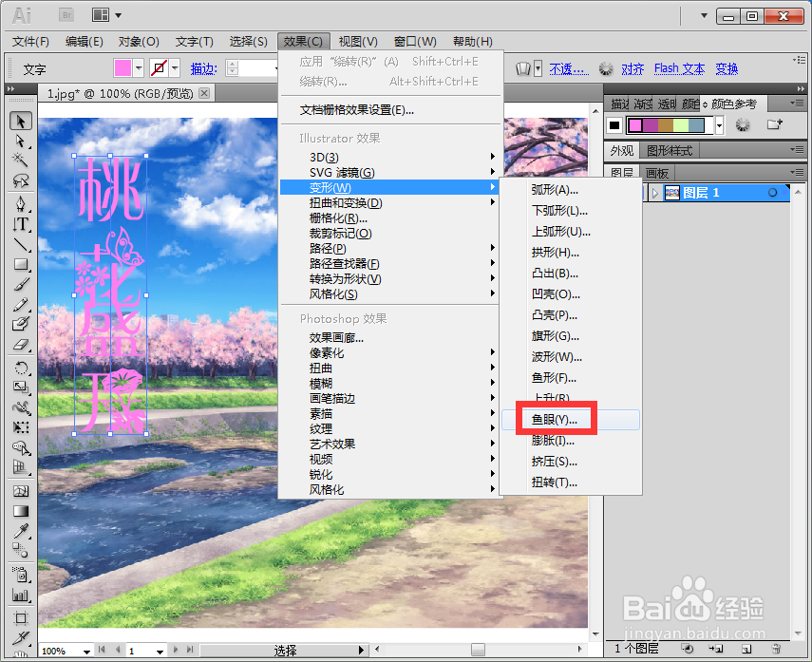Click the 描边 stroke link
This screenshot has width=812, height=662.
pyautogui.click(x=203, y=68)
